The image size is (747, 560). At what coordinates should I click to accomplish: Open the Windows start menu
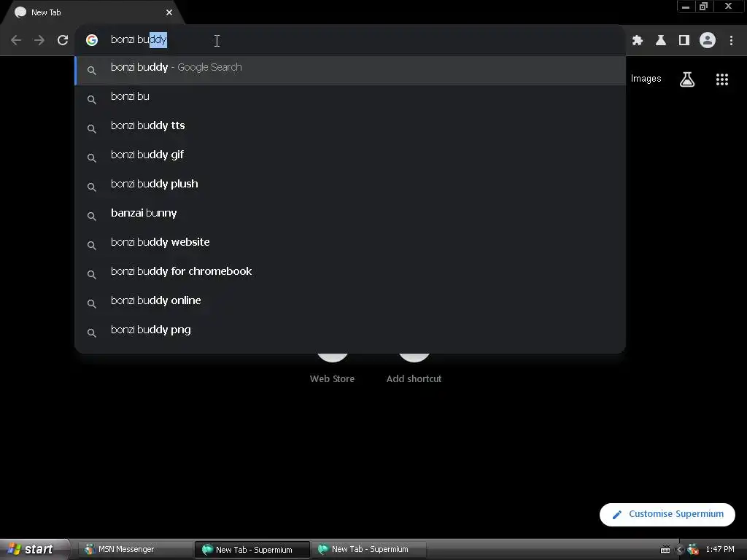[x=34, y=549]
